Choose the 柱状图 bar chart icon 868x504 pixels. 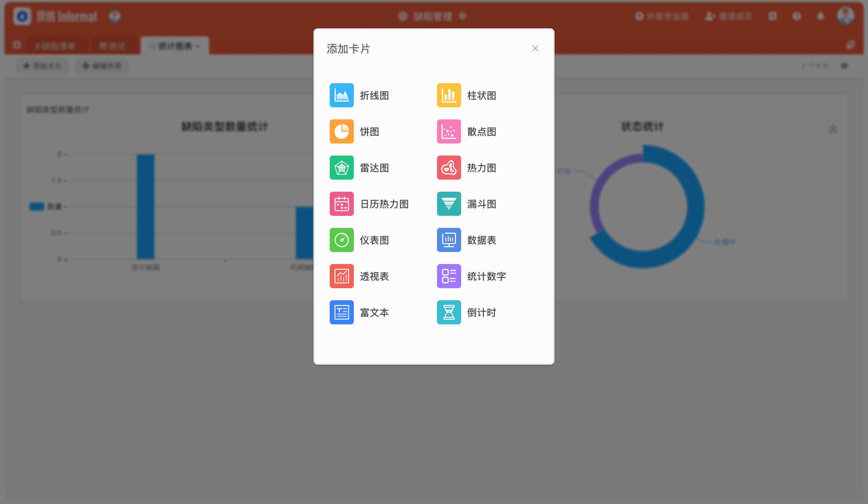(x=449, y=95)
